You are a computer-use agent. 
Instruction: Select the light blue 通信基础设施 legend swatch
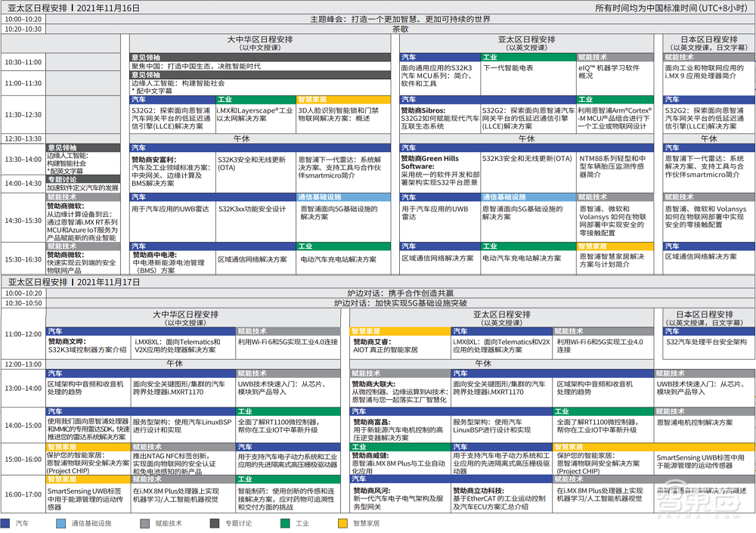[x=61, y=523]
